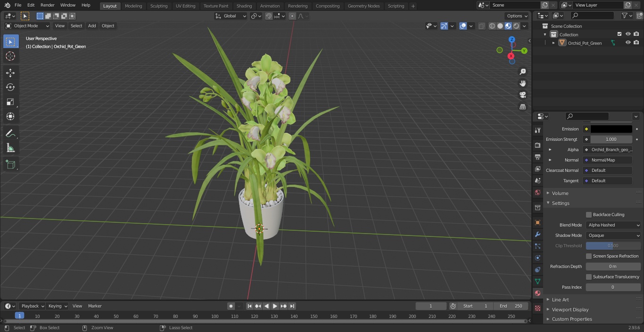Select the Cursor tool in toolbar
The height and width of the screenshot is (332, 644).
point(10,56)
